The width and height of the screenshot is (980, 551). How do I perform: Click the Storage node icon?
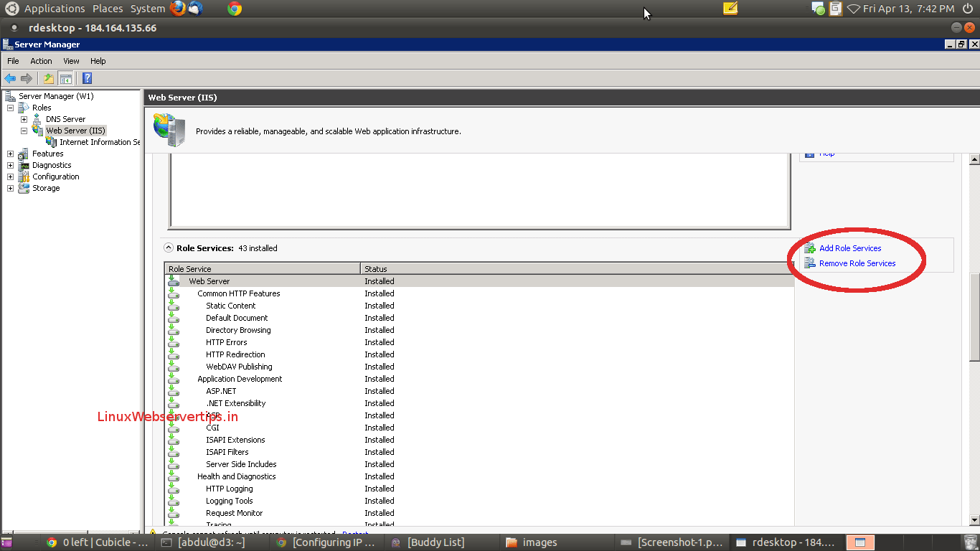pyautogui.click(x=24, y=188)
